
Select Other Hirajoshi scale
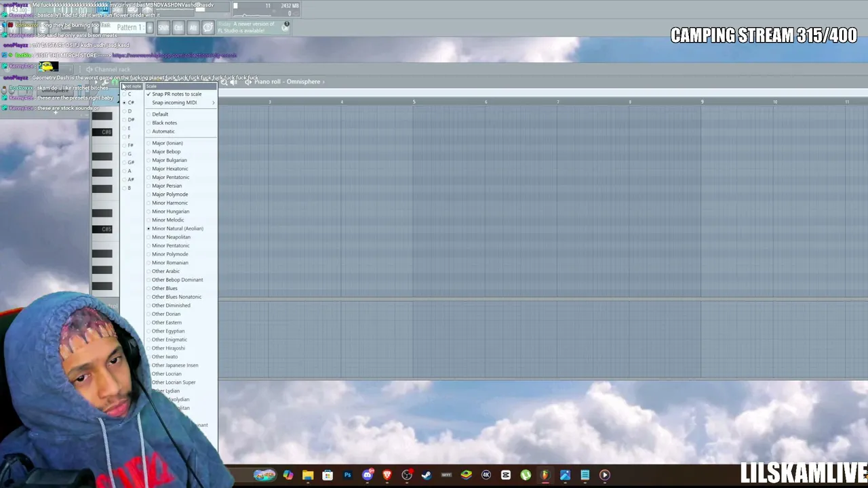181,348
